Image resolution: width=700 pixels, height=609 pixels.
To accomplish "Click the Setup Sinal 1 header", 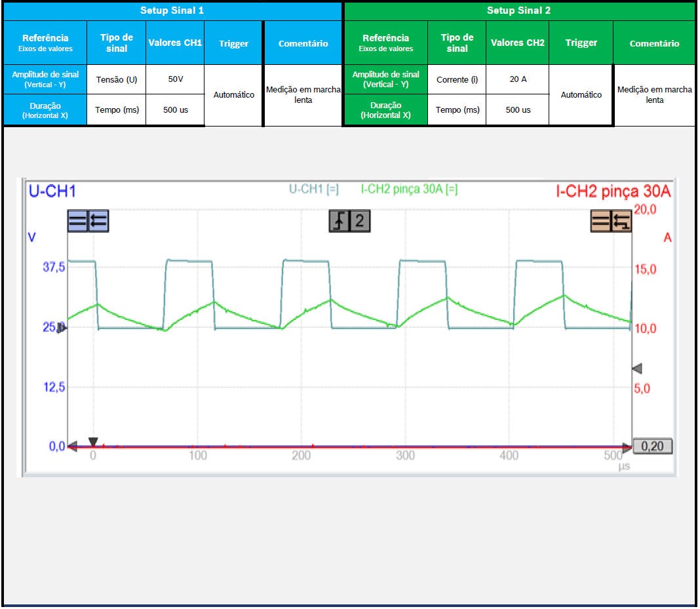I will point(172,10).
